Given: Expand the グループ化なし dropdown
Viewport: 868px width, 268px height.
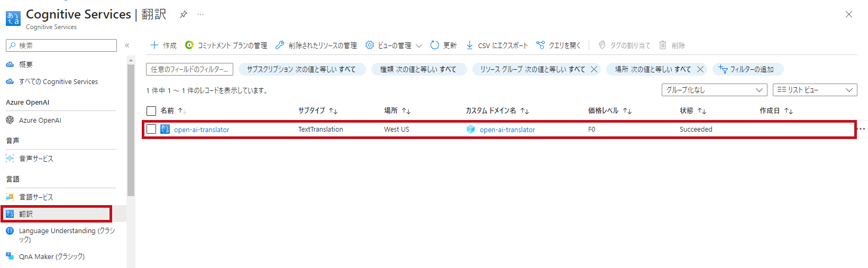Looking at the screenshot, I should 714,90.
